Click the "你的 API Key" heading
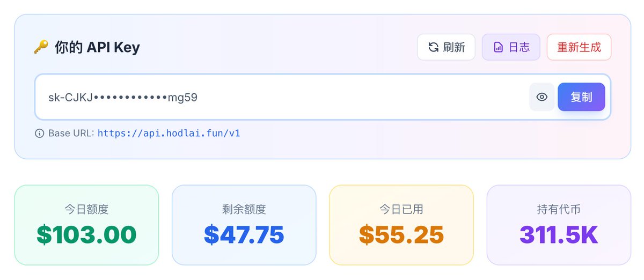The height and width of the screenshot is (280, 644). tap(97, 47)
